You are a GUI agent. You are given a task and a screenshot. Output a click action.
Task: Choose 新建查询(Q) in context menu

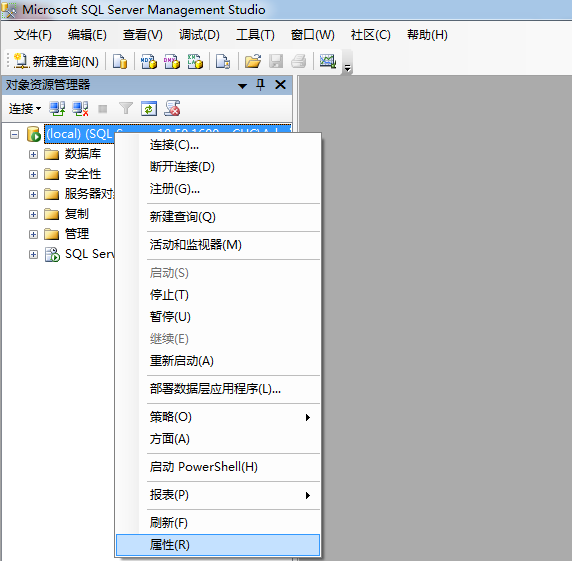tap(218, 217)
